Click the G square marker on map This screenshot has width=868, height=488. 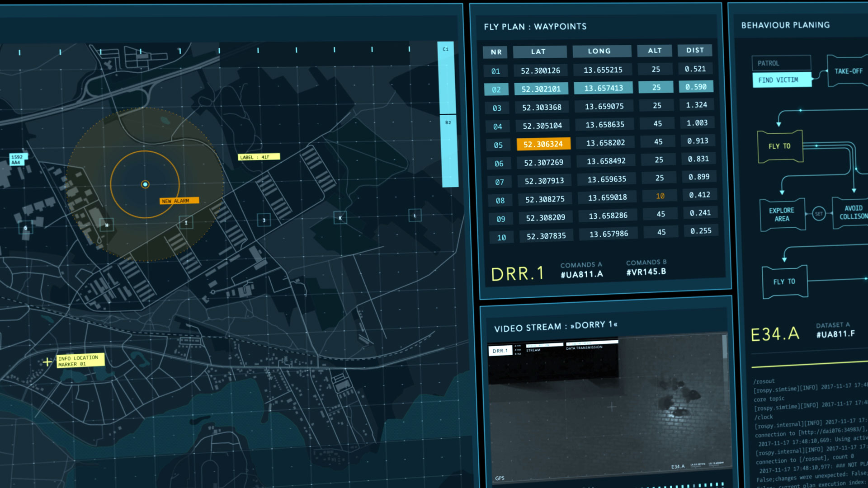point(26,228)
